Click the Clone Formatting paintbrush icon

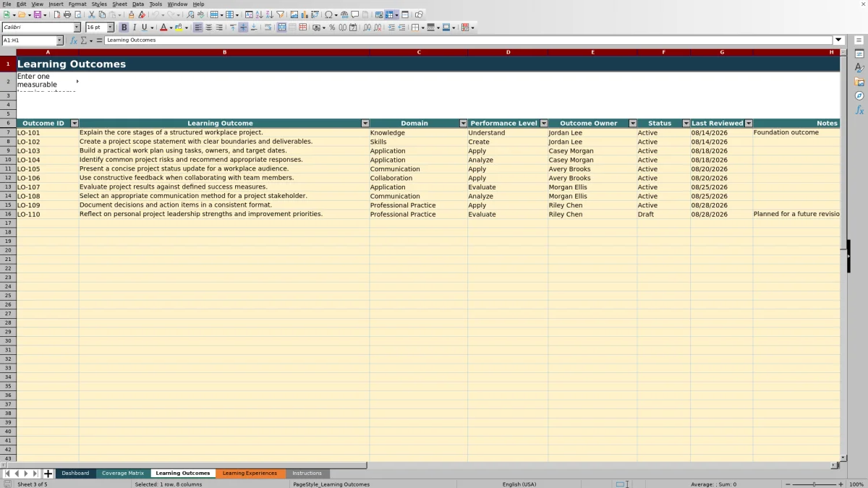coord(131,14)
